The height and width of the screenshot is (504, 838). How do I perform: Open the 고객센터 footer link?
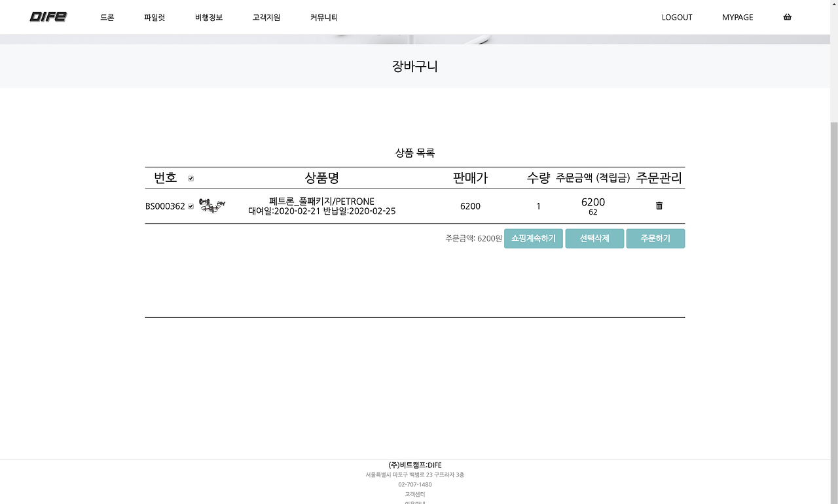click(415, 494)
